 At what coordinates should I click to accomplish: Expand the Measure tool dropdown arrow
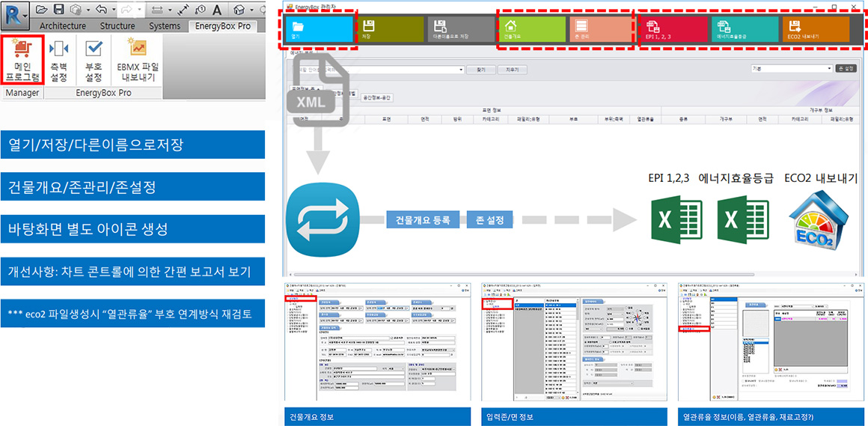tap(169, 10)
